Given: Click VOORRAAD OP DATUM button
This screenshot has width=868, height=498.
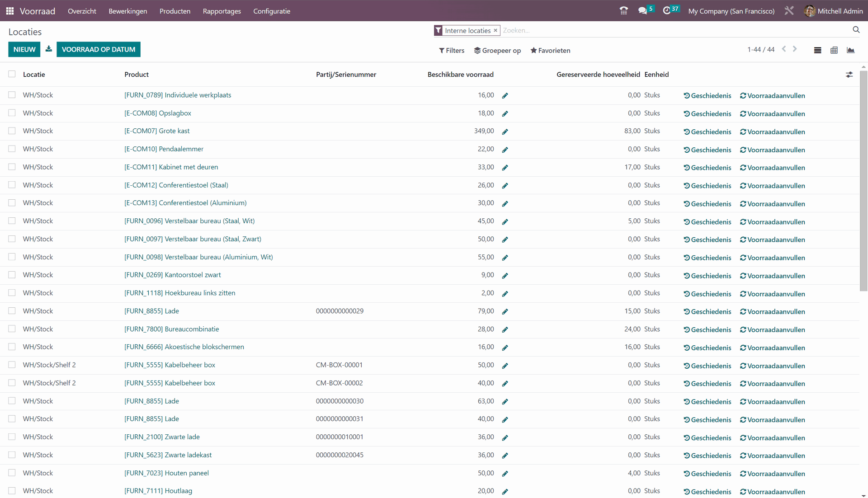Looking at the screenshot, I should tap(99, 49).
